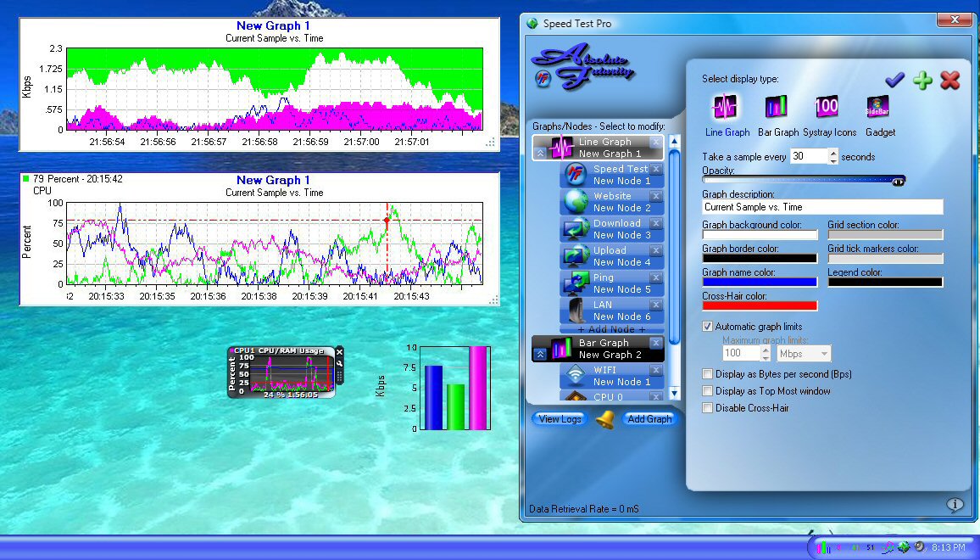980x560 pixels.
Task: Select the Ping New Node 5 entry
Action: coord(613,283)
